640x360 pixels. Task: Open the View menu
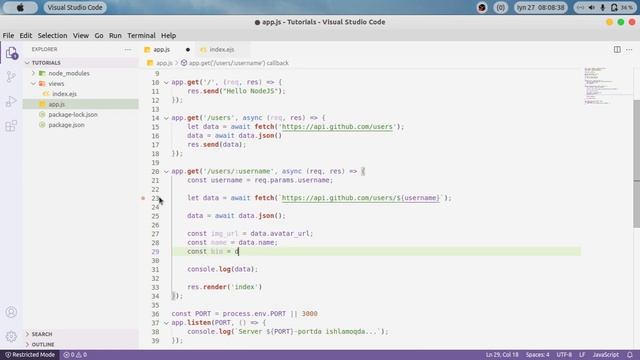point(81,36)
